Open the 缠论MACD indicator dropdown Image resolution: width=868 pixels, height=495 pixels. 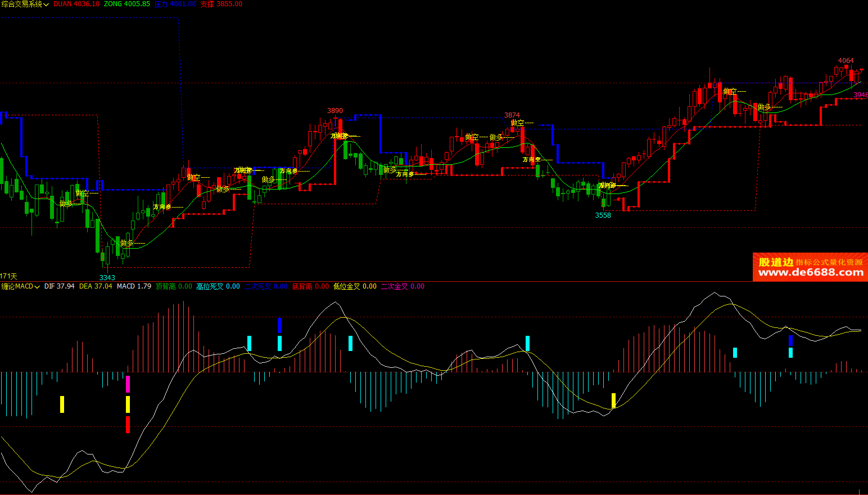pos(37,287)
